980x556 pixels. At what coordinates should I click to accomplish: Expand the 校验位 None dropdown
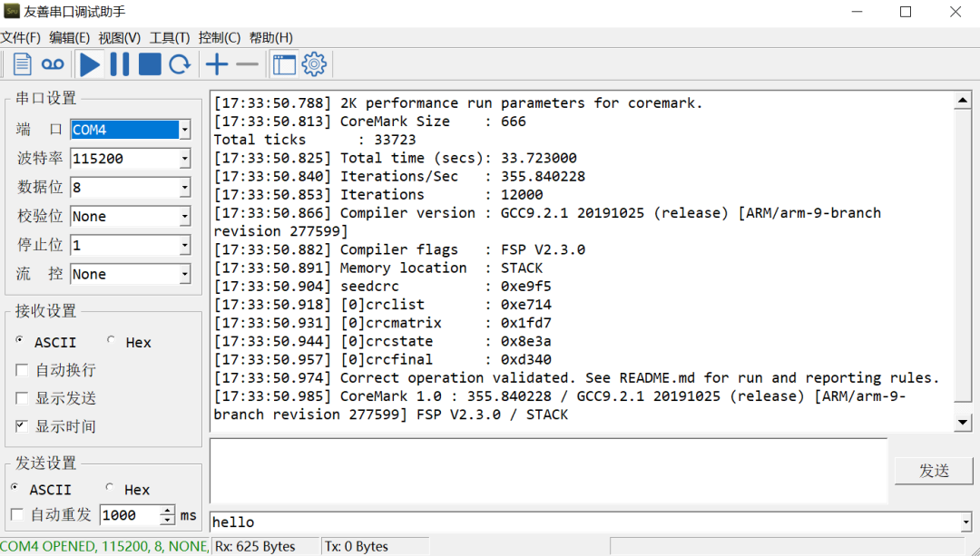click(184, 217)
